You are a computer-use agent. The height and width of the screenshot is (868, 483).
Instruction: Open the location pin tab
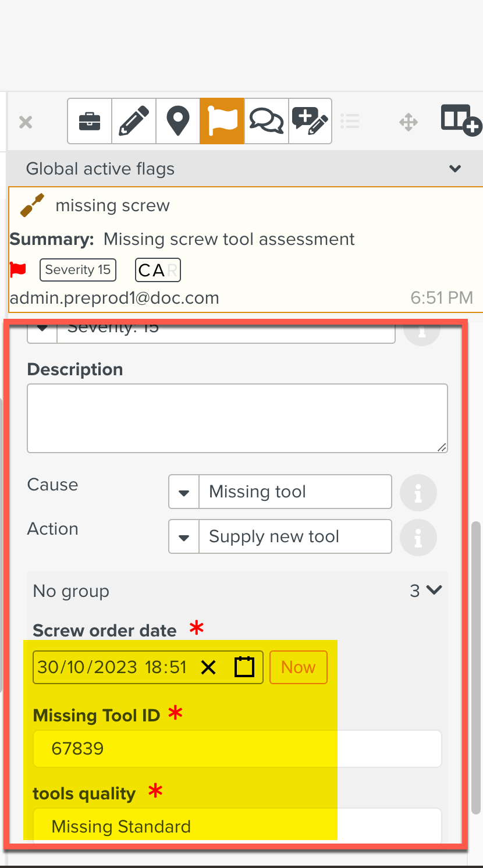pos(178,121)
